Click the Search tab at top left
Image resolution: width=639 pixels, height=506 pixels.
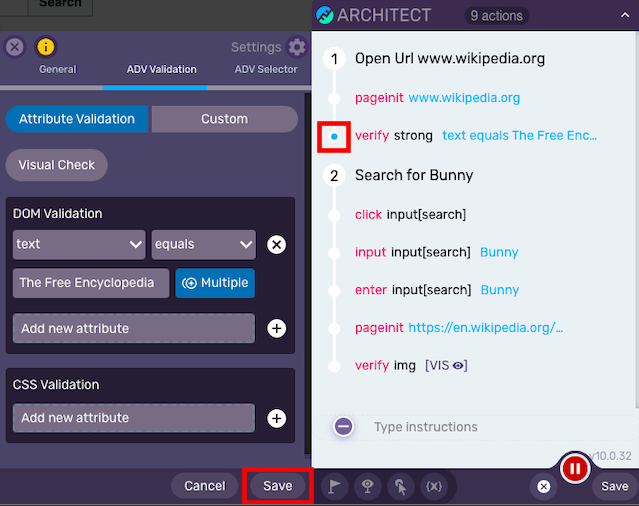point(60,5)
